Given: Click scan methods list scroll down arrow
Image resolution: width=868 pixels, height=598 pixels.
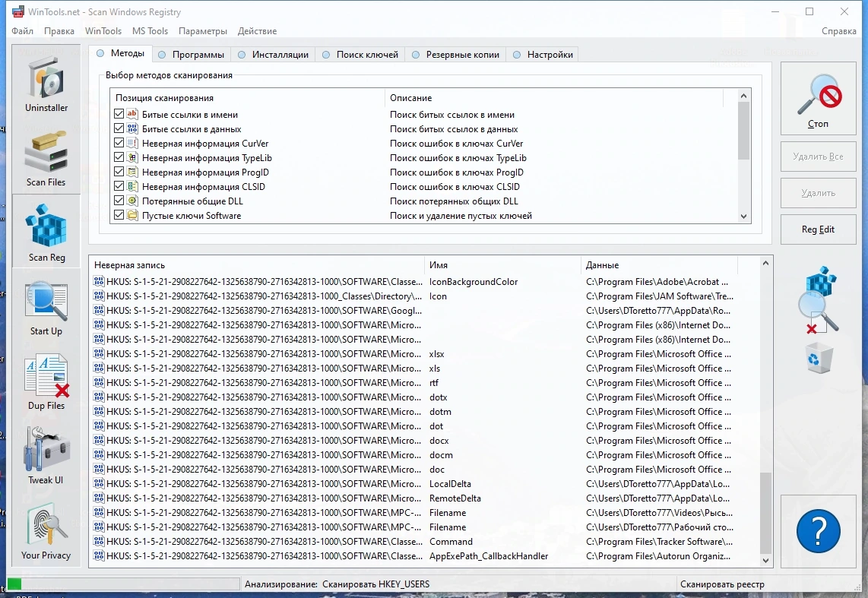Looking at the screenshot, I should point(743,217).
